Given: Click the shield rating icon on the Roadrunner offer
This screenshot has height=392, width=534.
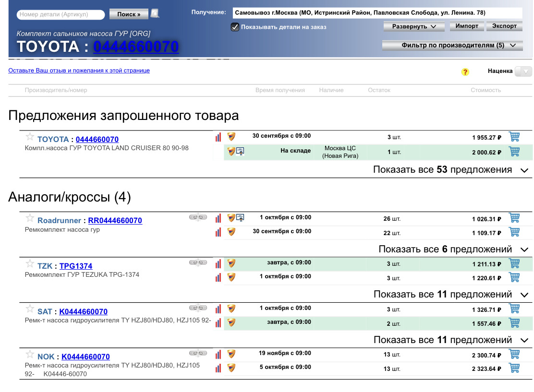Looking at the screenshot, I should tap(231, 217).
